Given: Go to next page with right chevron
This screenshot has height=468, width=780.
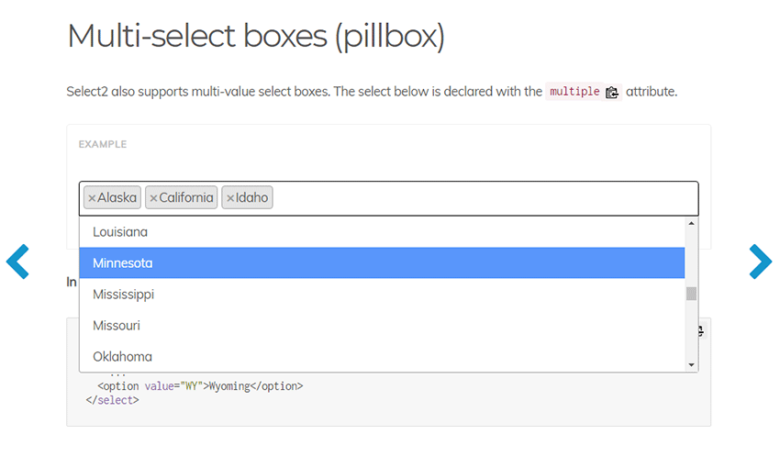Looking at the screenshot, I should click(x=760, y=261).
